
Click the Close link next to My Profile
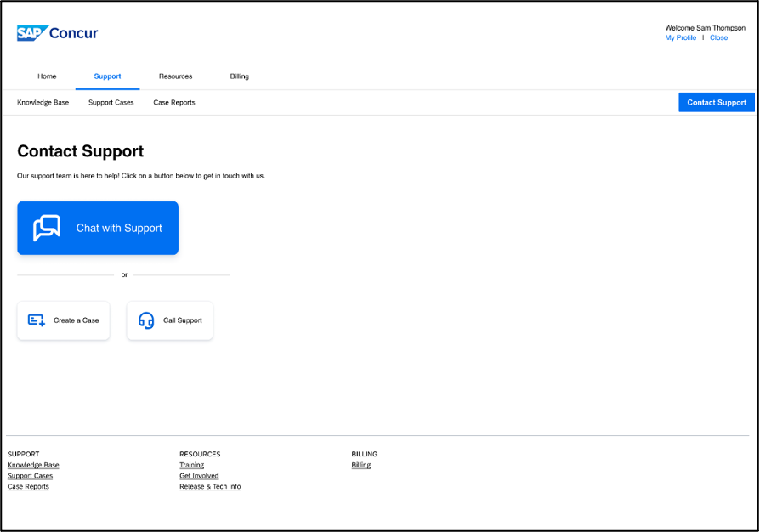[x=719, y=37]
